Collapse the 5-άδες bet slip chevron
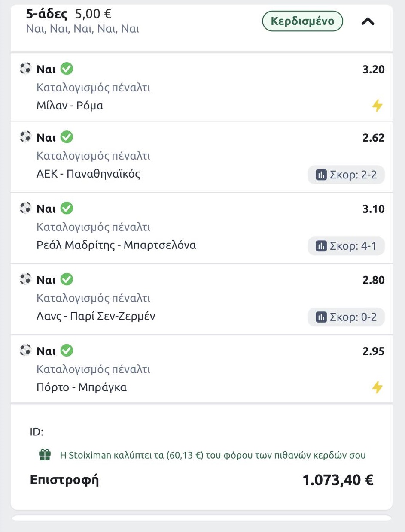 point(368,21)
